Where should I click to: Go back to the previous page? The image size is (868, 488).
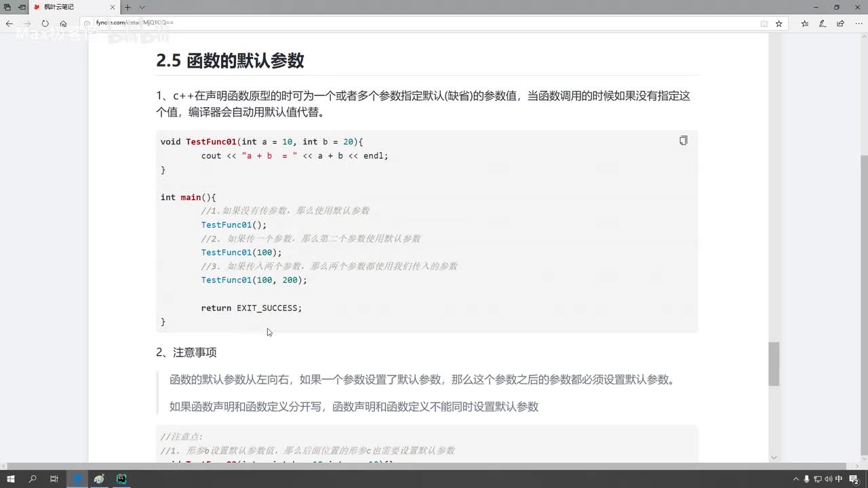coord(9,23)
